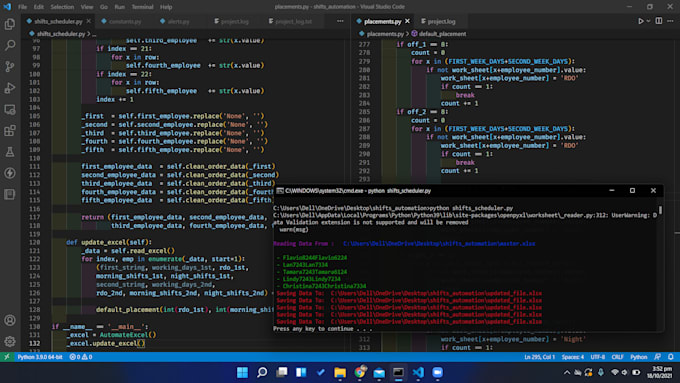The height and width of the screenshot is (383, 680).
Task: Open the Go menu
Action: pyautogui.click(x=104, y=7)
